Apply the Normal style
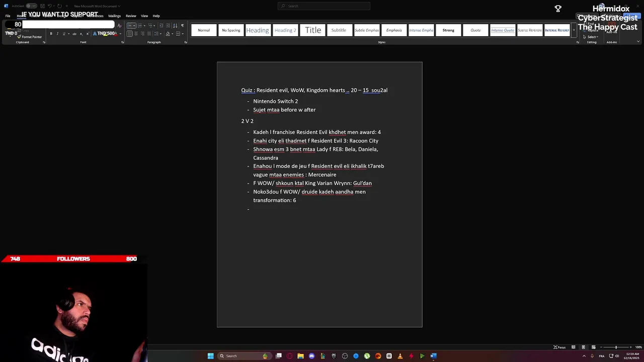Image resolution: width=644 pixels, height=362 pixels. 204,30
